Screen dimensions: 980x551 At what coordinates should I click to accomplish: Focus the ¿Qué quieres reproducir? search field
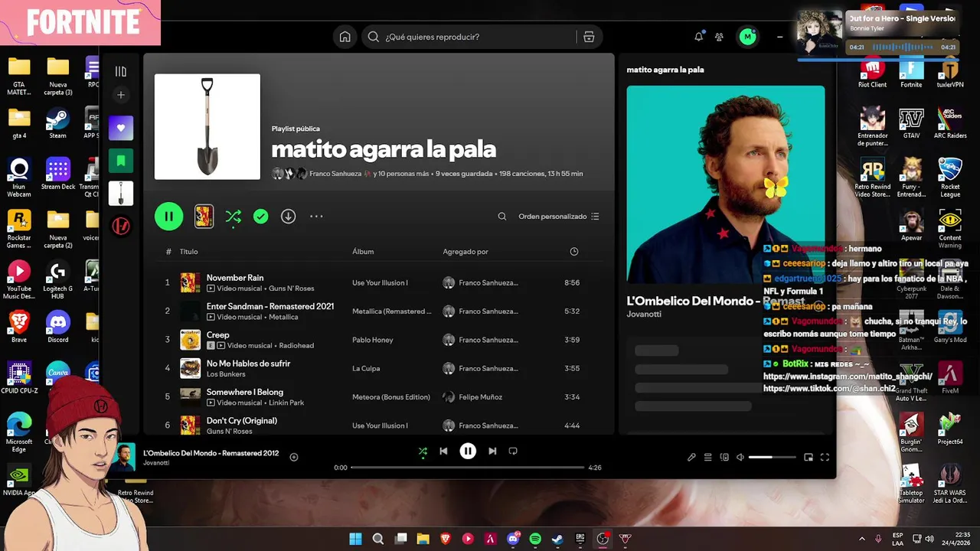tap(479, 37)
